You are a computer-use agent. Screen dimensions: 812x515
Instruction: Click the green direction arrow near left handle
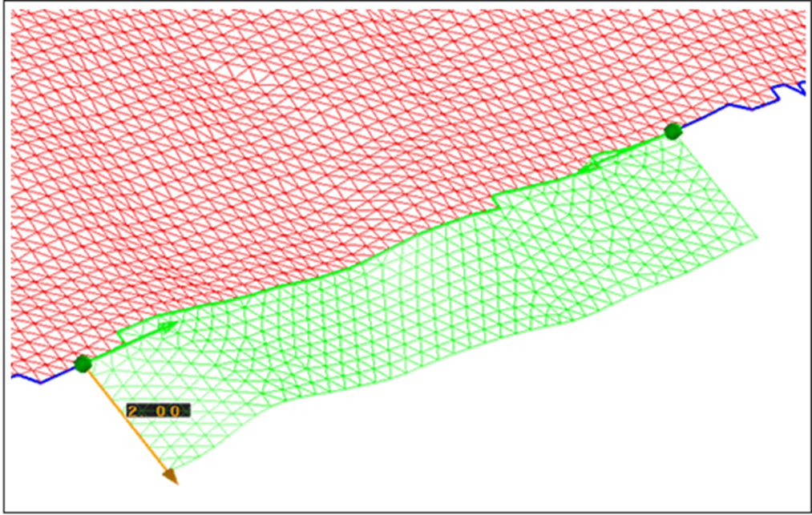point(166,328)
